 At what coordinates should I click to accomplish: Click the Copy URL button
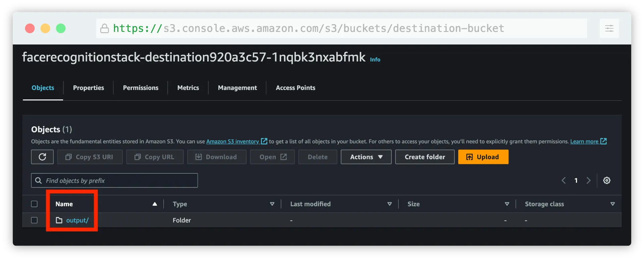point(155,157)
